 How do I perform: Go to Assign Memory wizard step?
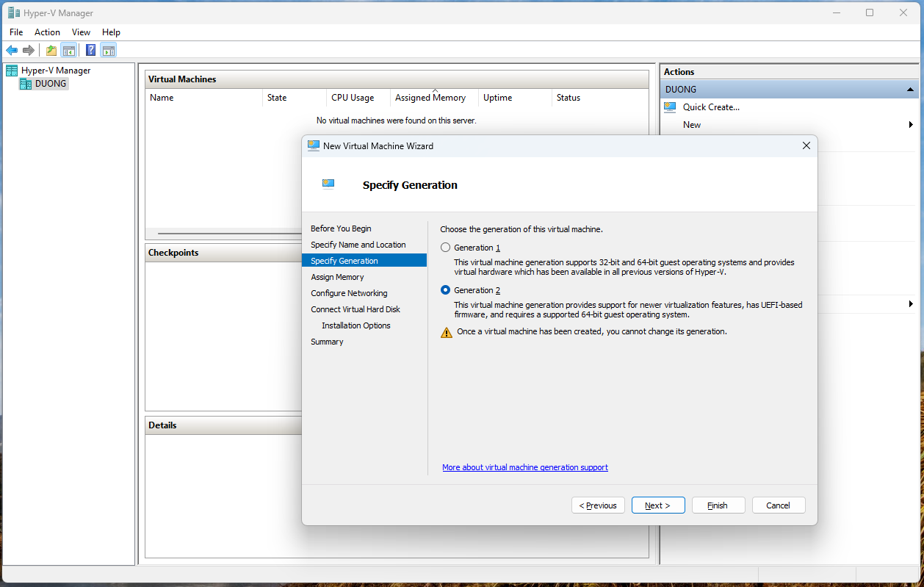pyautogui.click(x=337, y=277)
